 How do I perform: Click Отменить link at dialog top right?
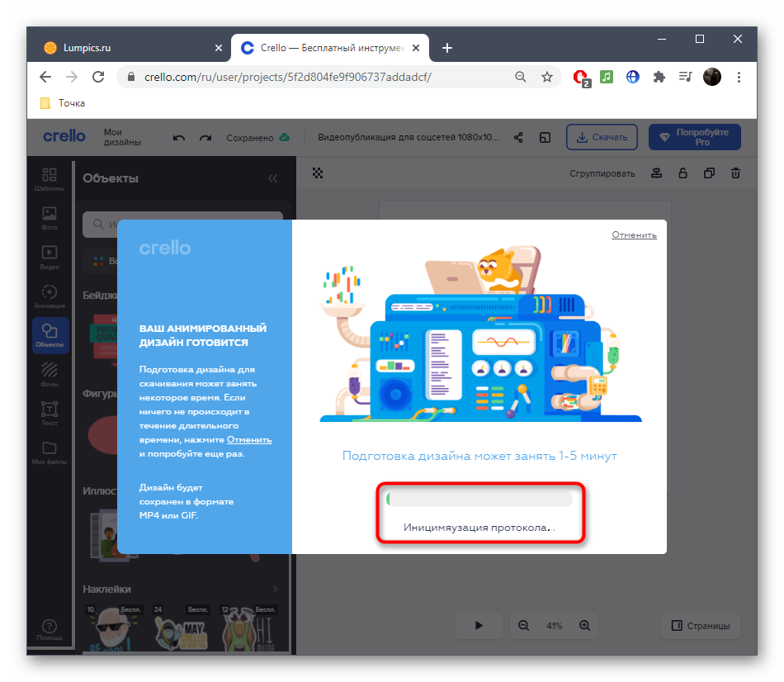(x=634, y=235)
